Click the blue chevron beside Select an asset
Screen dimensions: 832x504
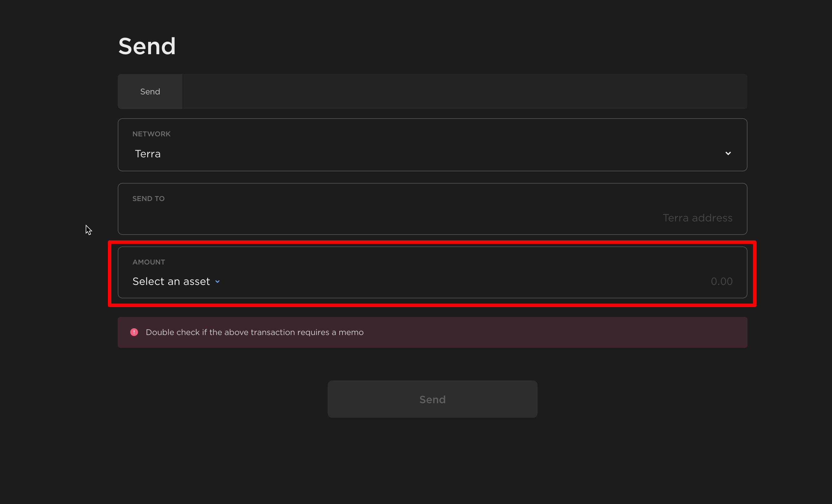tap(217, 282)
